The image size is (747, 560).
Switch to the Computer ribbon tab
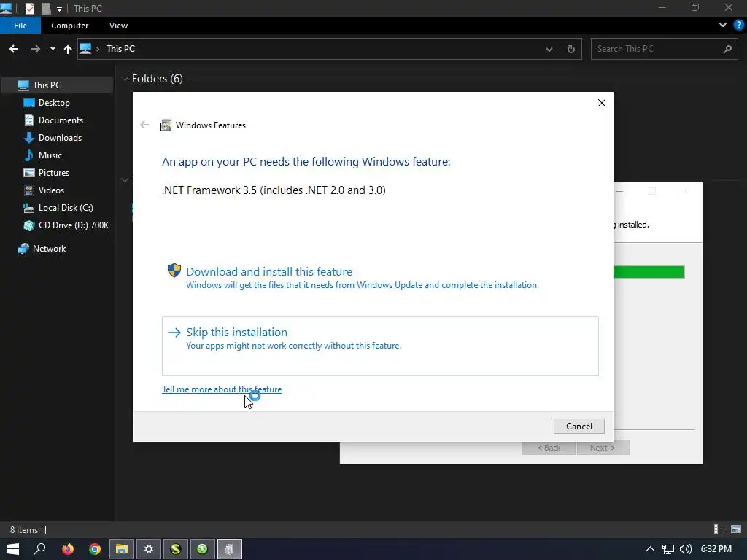coord(69,26)
